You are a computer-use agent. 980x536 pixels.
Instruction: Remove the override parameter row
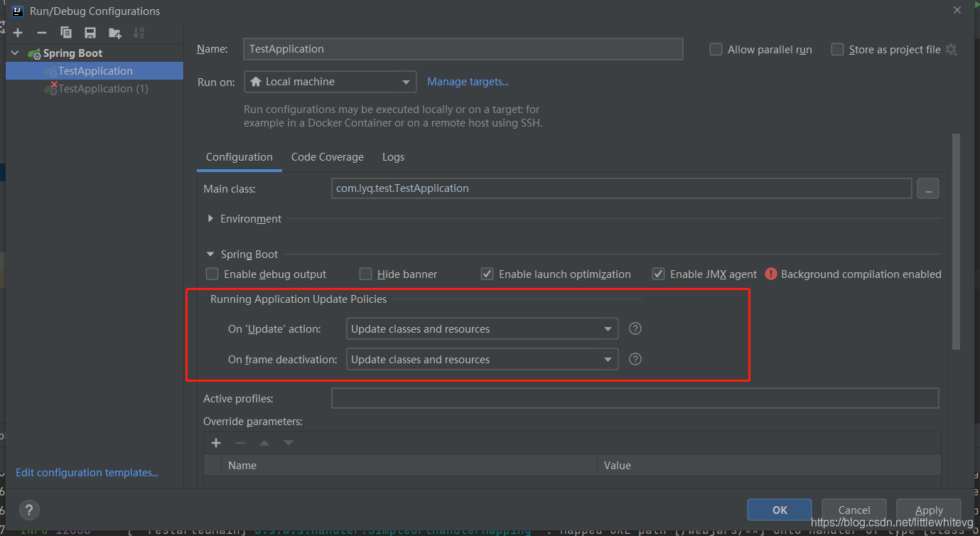tap(240, 443)
